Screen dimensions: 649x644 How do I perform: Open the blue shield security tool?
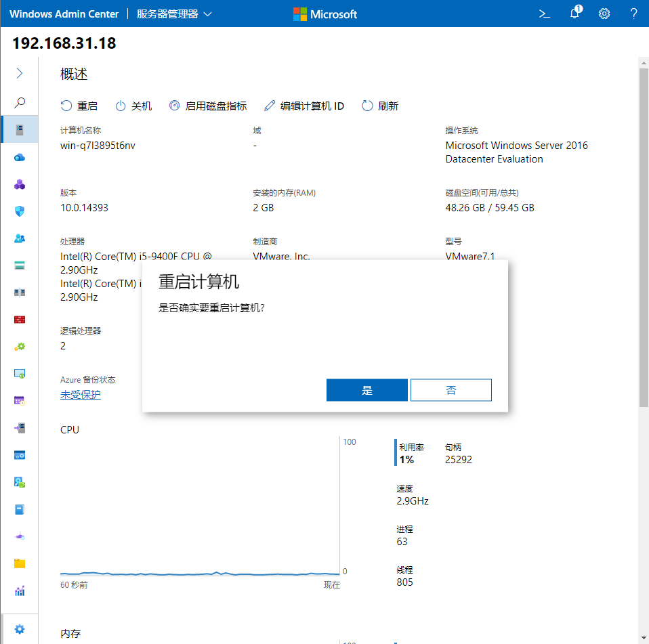(x=20, y=211)
